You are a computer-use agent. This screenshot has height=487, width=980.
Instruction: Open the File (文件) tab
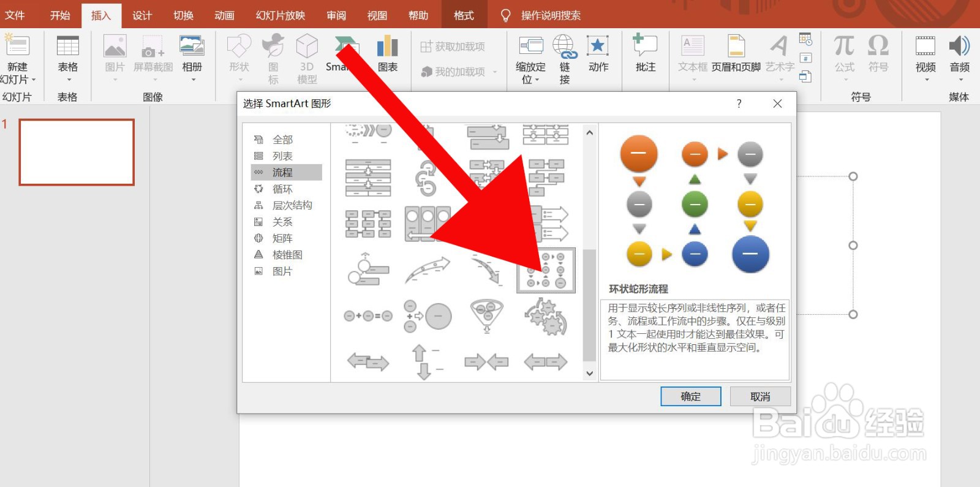tap(15, 15)
